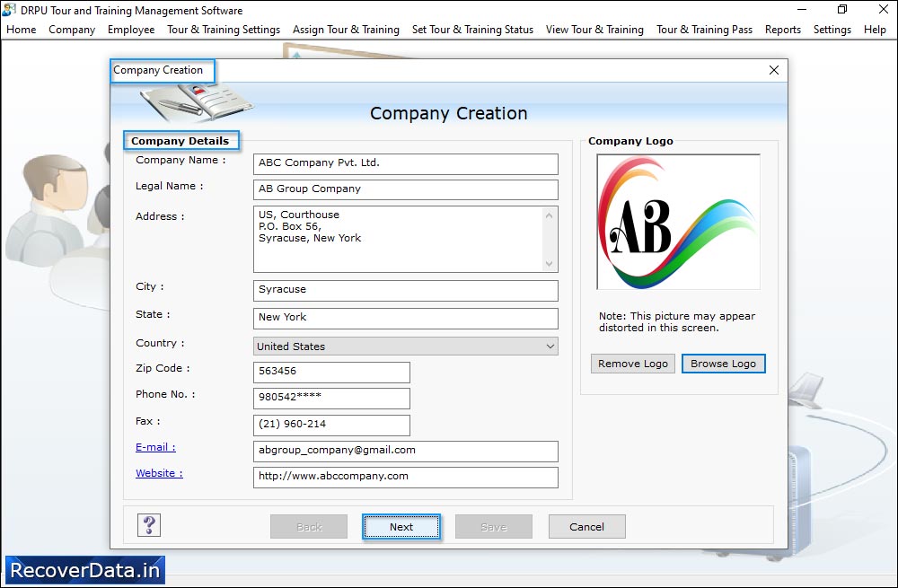Click the Legal Name input field
Image resolution: width=898 pixels, height=588 pixels.
click(406, 189)
